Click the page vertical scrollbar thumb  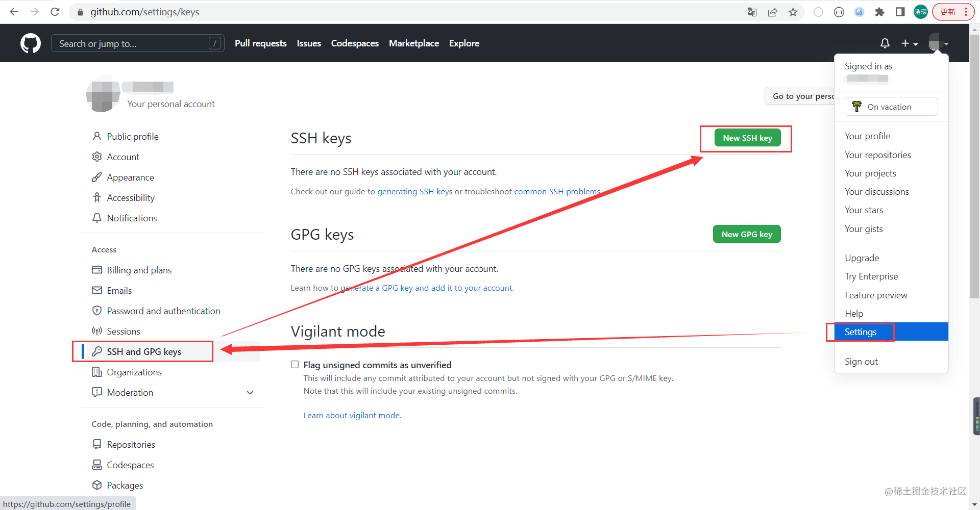[x=975, y=166]
